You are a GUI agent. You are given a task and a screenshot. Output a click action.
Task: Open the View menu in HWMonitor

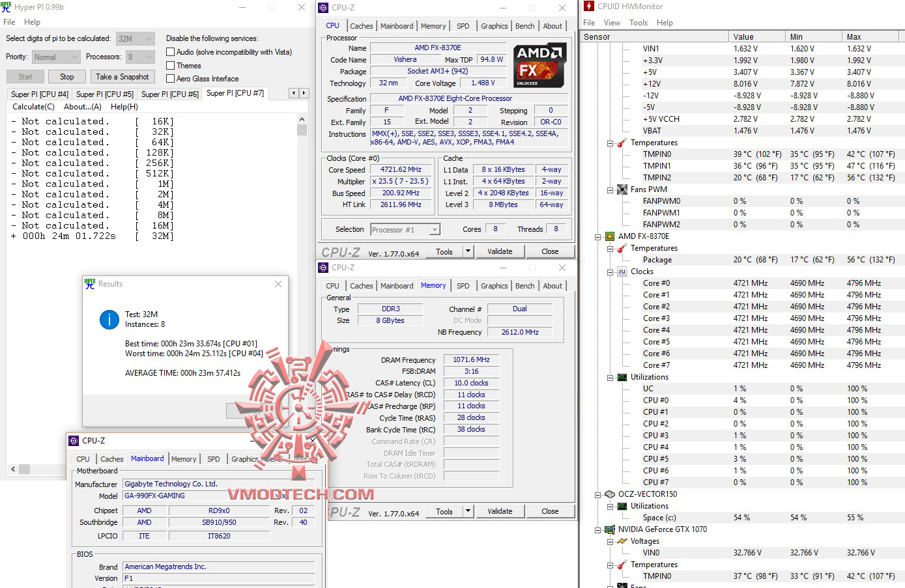point(612,23)
